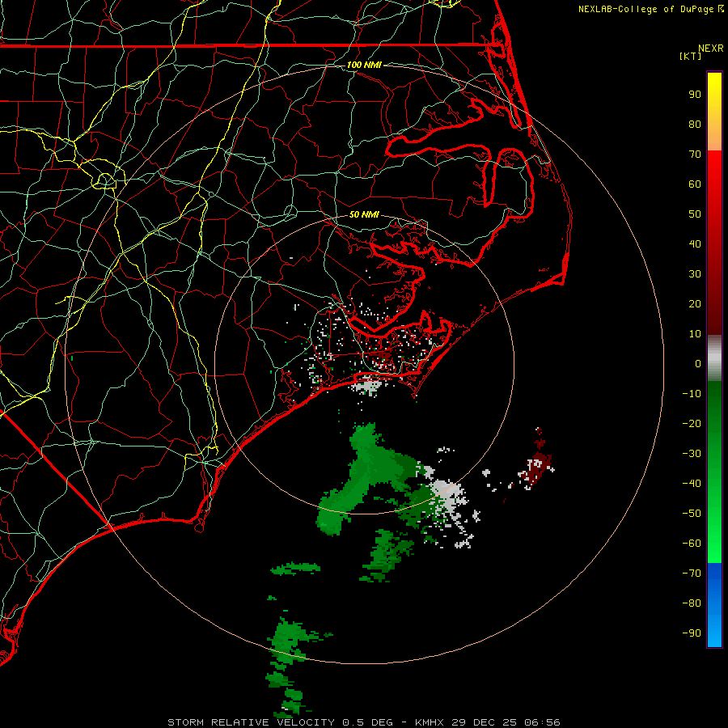Click the 100 NMI range ring label

[x=364, y=65]
